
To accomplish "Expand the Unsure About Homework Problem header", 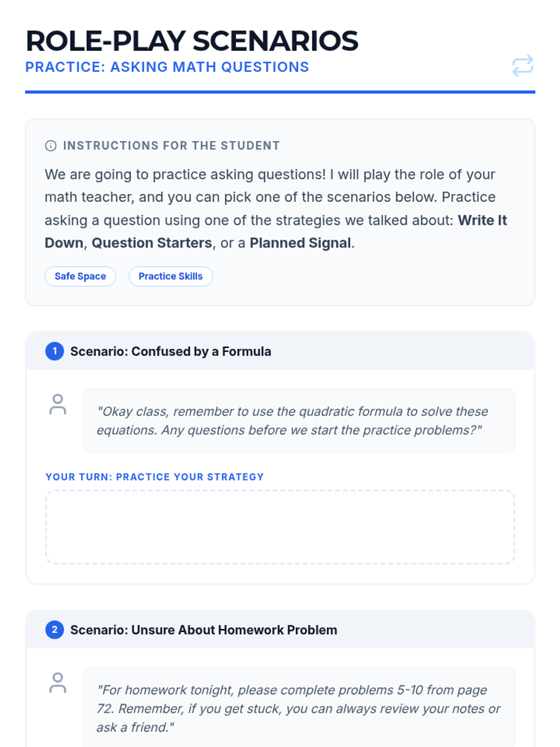I will pos(203,630).
